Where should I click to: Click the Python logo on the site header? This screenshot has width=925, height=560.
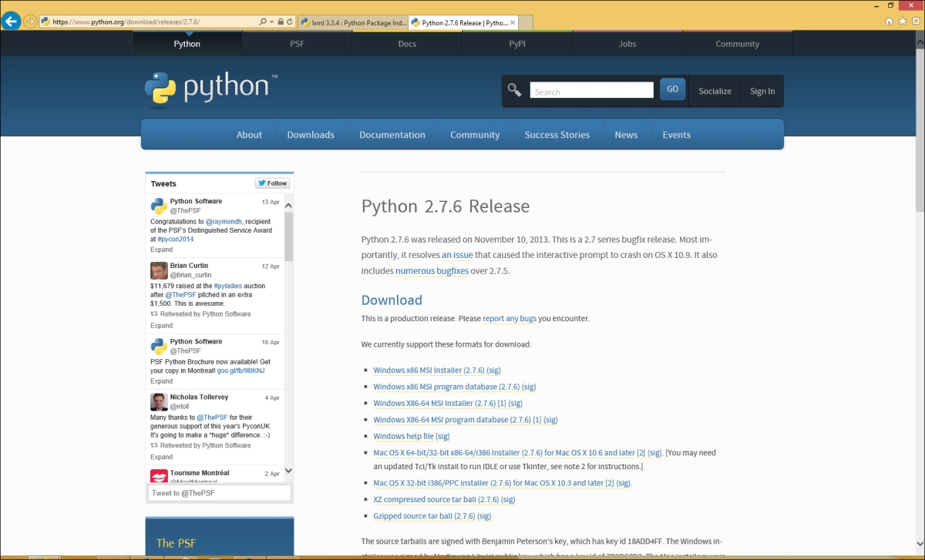pyautogui.click(x=210, y=88)
